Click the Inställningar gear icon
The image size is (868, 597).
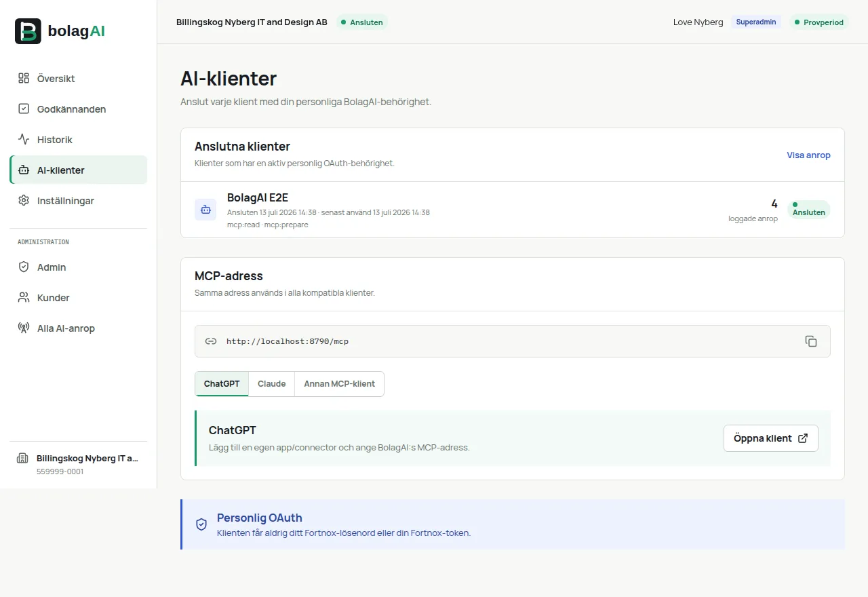pyautogui.click(x=24, y=200)
